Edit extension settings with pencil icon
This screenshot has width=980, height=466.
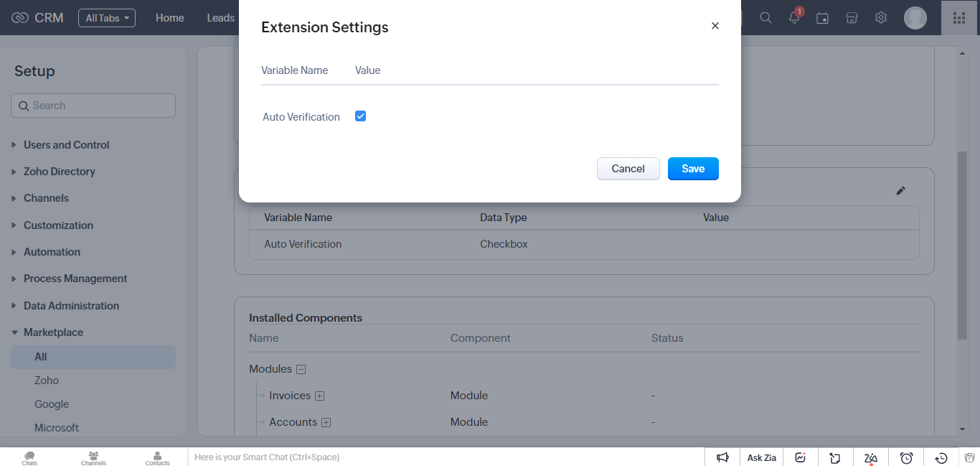[x=901, y=191]
